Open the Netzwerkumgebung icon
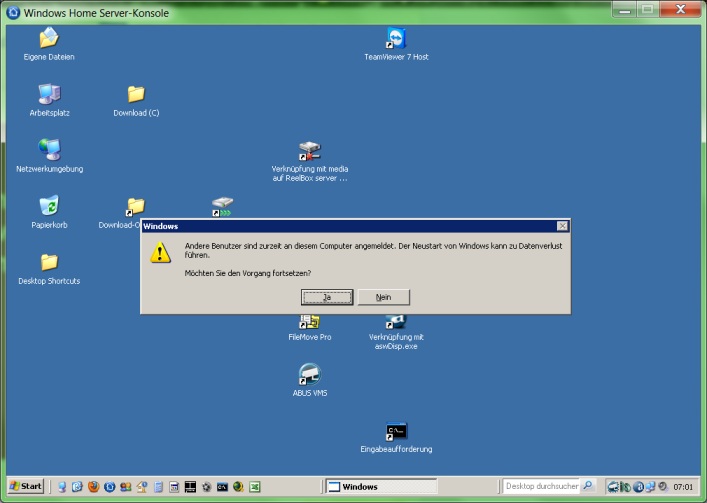Screen dimensions: 707x503 click(48, 151)
